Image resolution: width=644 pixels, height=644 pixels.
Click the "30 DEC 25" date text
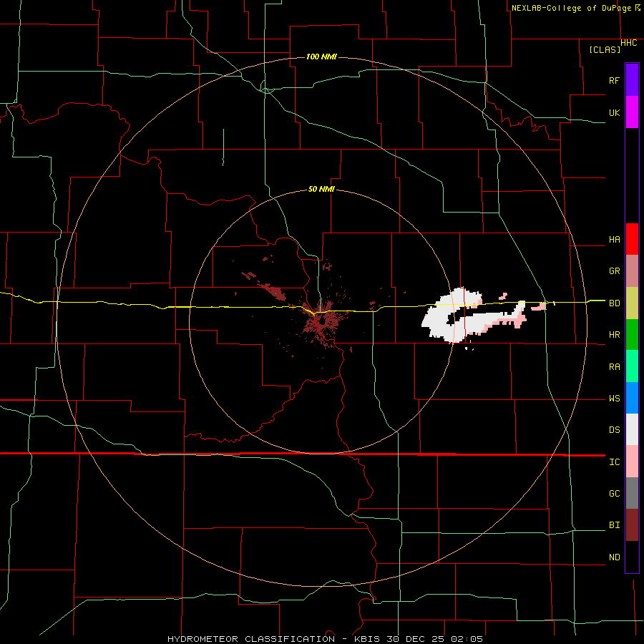(417, 639)
